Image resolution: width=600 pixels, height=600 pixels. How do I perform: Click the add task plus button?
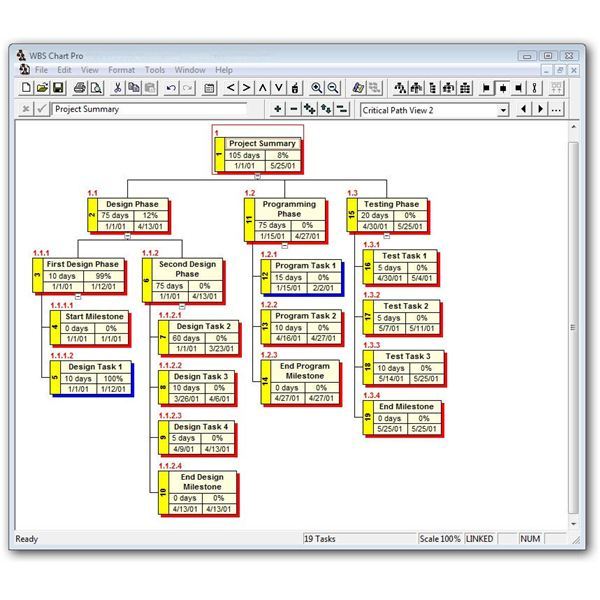tap(278, 109)
